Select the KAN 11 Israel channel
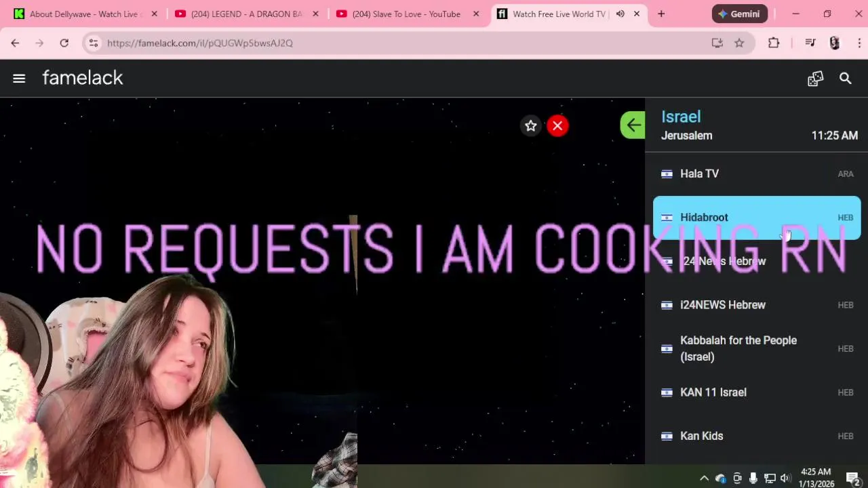 pyautogui.click(x=757, y=392)
